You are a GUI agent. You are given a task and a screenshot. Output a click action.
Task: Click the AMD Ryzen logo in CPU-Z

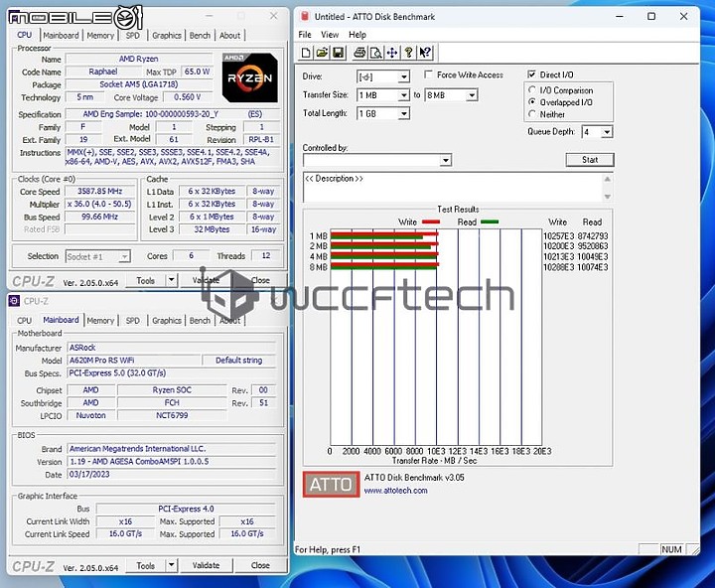tap(250, 77)
